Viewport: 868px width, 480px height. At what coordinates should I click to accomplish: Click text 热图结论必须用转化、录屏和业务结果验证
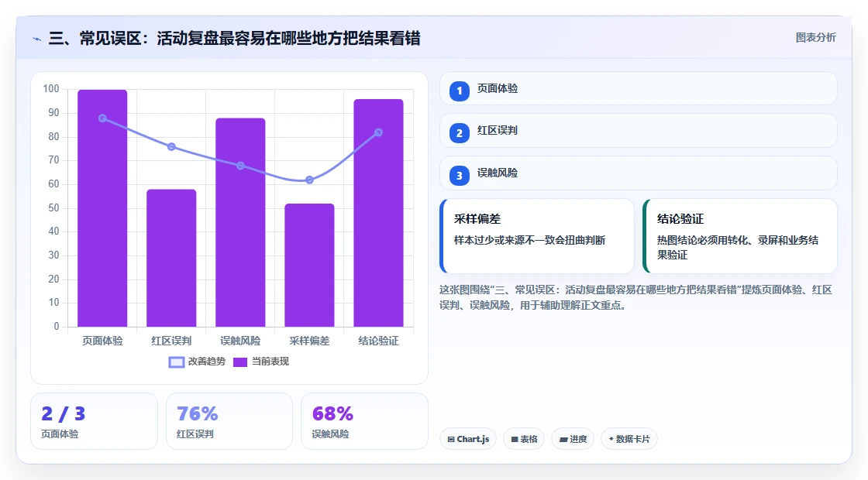point(738,248)
